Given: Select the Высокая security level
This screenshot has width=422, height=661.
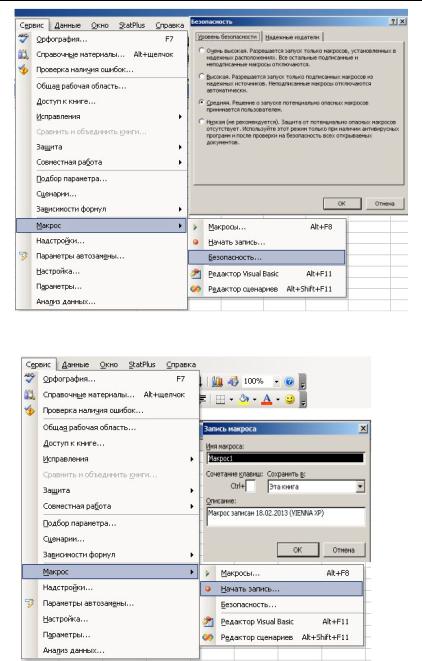Looking at the screenshot, I should (202, 77).
